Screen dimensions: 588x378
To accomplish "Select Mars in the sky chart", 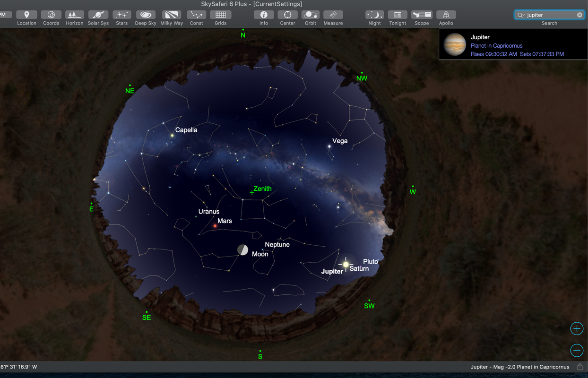I will 215,226.
